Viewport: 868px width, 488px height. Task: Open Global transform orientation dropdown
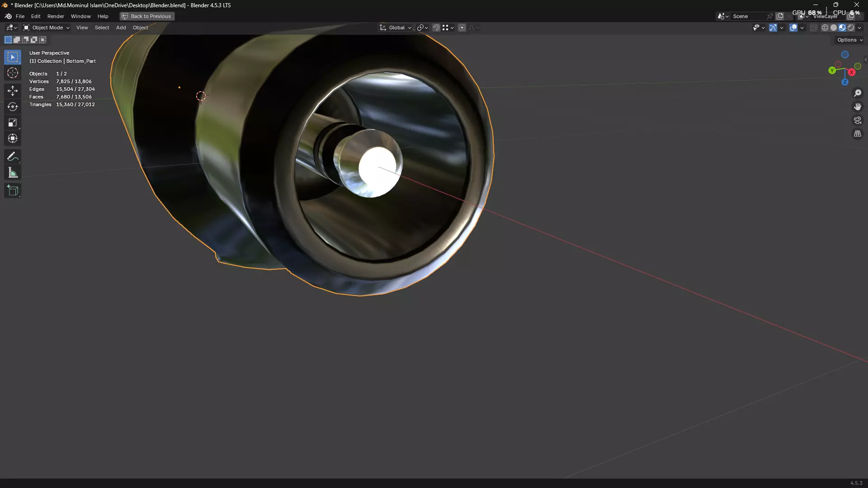(x=396, y=28)
